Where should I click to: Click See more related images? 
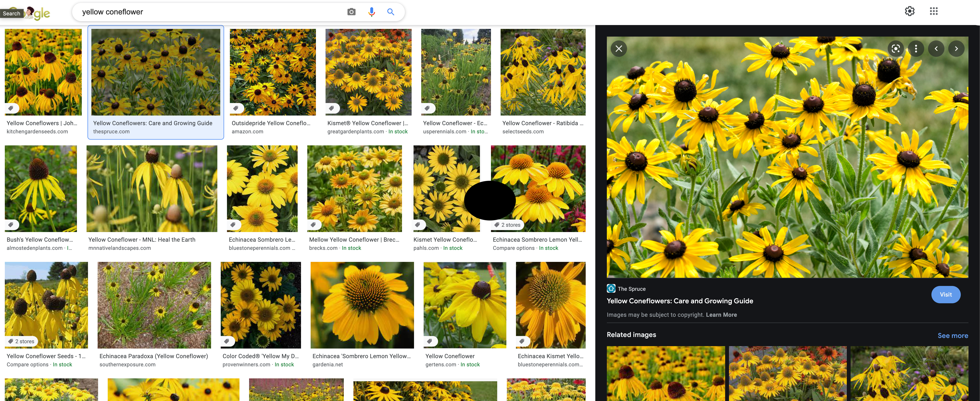tap(952, 336)
